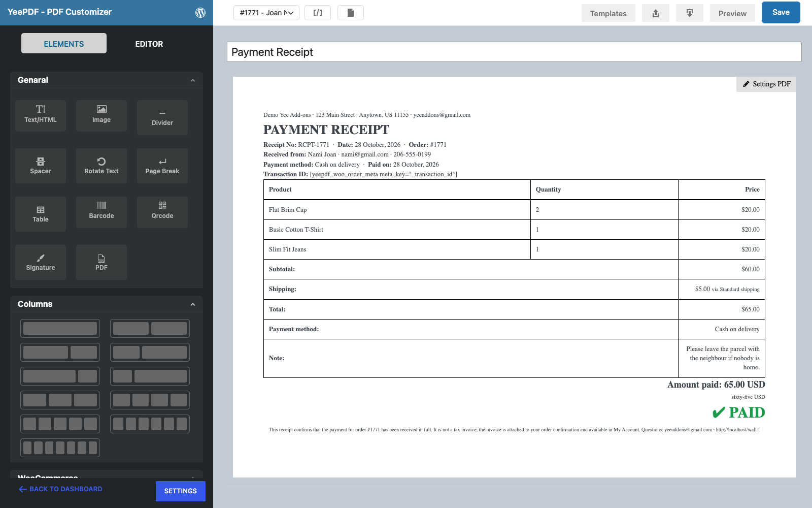Go back to dashboard
This screenshot has width=812, height=508.
click(61, 489)
